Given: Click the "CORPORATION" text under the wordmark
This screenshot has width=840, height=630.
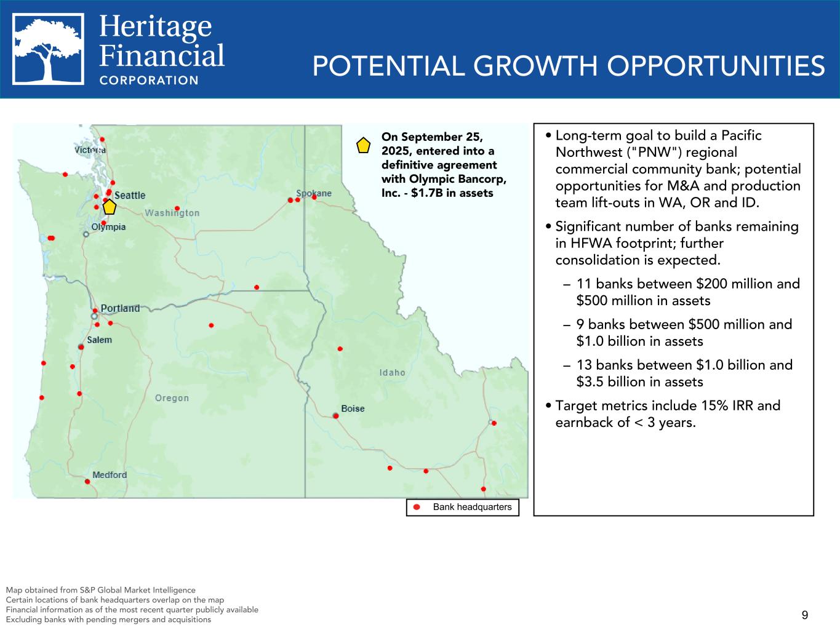Looking at the screenshot, I should (149, 80).
